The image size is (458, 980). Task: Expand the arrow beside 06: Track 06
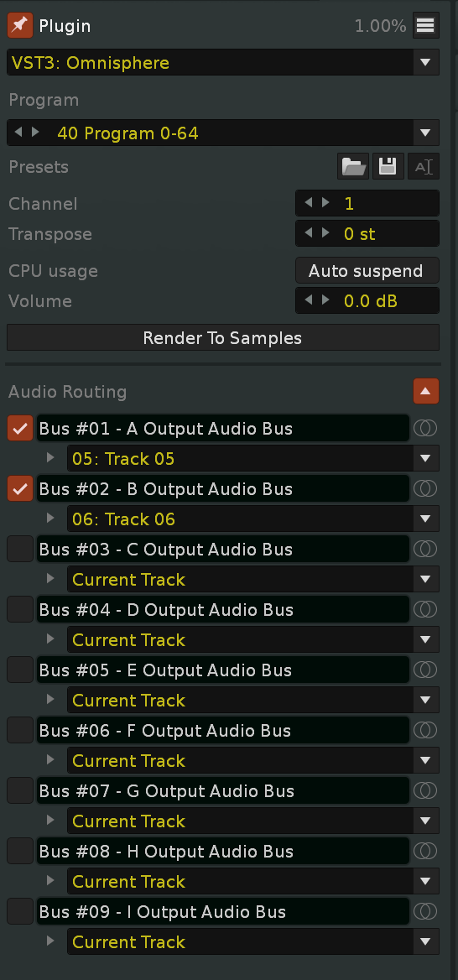(50, 519)
